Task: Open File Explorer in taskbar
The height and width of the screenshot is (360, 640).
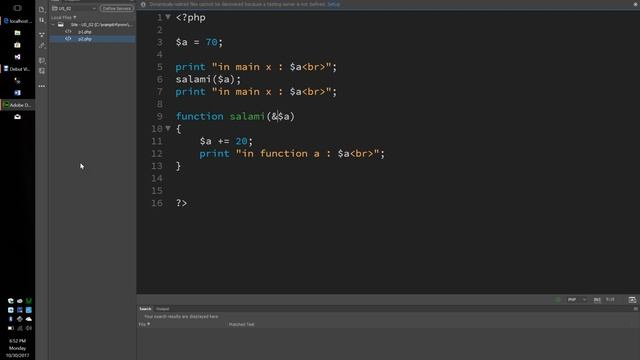Action: click(x=17, y=33)
